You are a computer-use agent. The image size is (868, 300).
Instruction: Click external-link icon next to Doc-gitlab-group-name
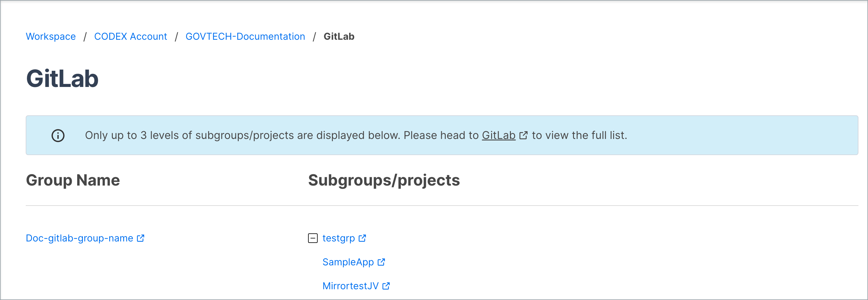tap(141, 238)
